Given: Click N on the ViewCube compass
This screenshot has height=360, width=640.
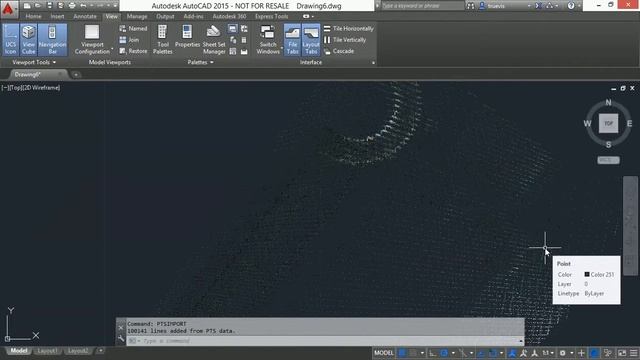Looking at the screenshot, I should coord(608,102).
